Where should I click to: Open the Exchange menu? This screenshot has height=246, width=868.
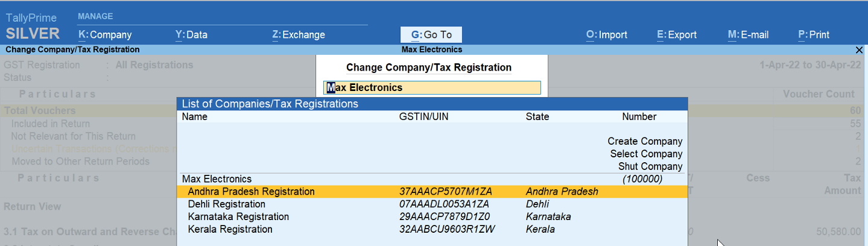[299, 35]
